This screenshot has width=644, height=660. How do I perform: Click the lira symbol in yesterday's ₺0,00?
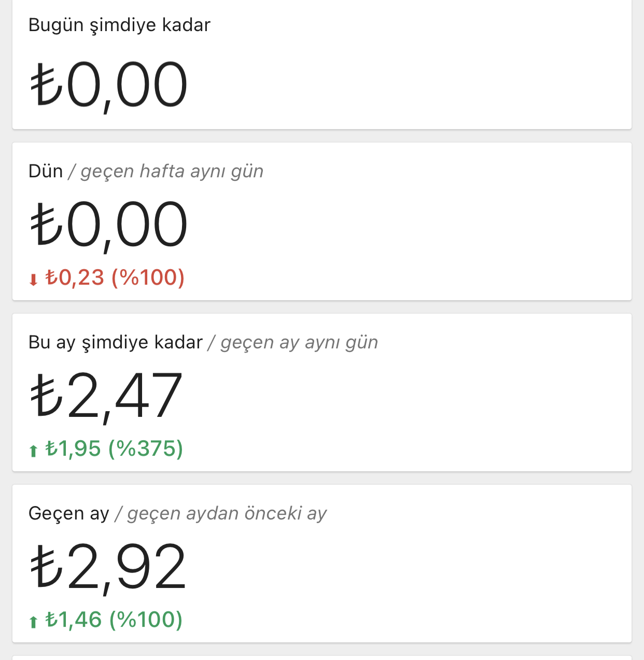click(47, 224)
